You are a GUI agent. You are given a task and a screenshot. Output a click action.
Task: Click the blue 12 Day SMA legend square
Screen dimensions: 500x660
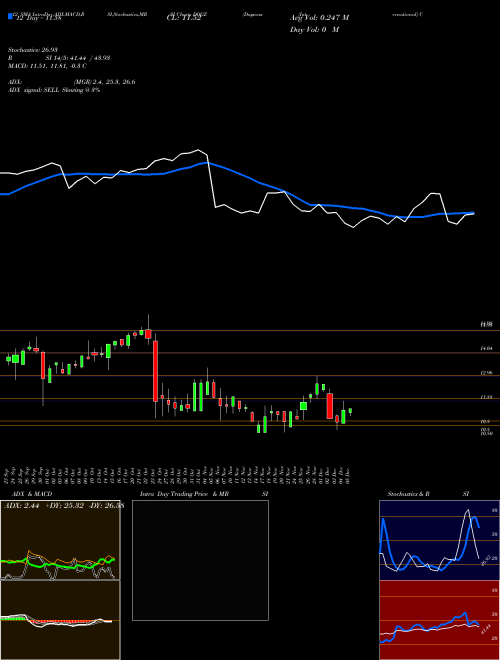(10, 16)
